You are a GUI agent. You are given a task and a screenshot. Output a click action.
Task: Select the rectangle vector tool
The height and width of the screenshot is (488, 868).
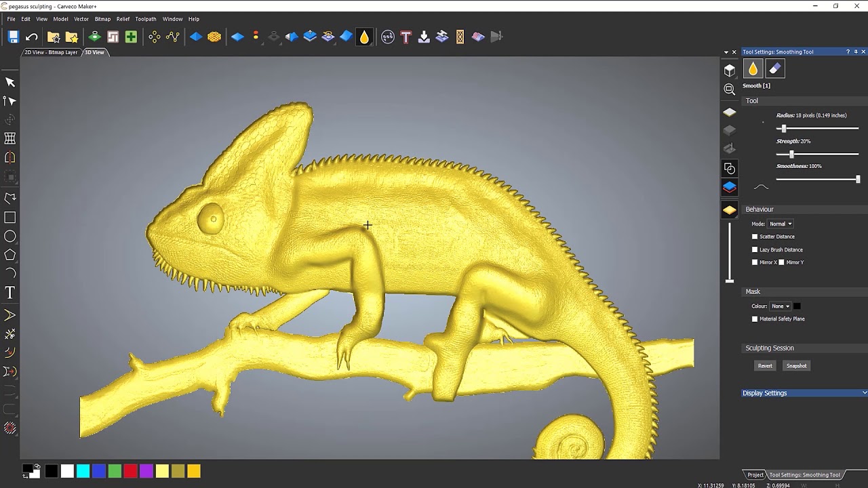coord(10,218)
